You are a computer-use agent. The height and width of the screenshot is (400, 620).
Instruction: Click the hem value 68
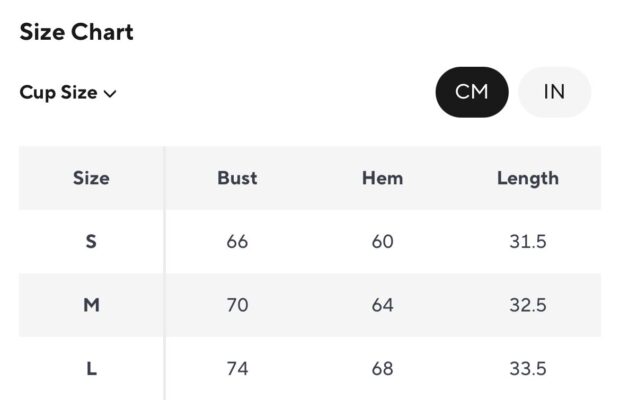(x=382, y=369)
